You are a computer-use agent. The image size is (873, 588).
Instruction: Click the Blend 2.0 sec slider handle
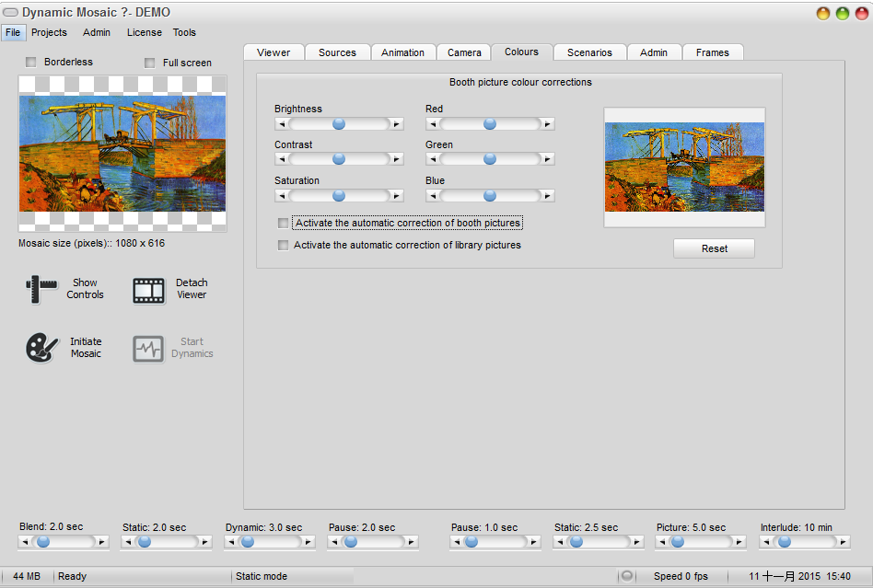pyautogui.click(x=43, y=542)
